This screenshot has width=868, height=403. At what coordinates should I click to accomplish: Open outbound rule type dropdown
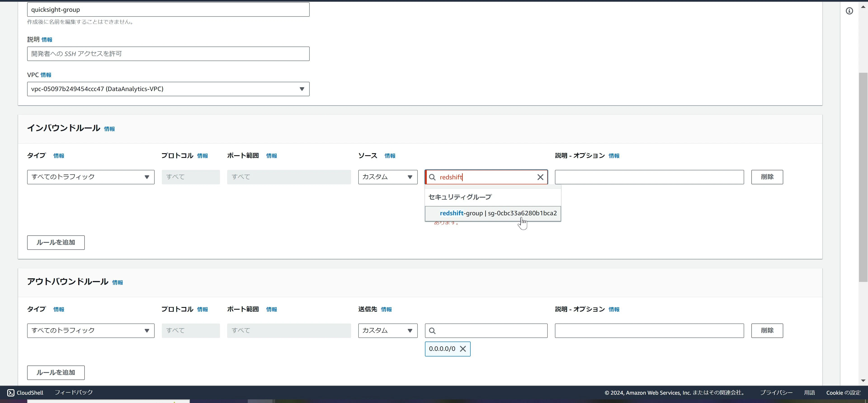[x=91, y=331]
